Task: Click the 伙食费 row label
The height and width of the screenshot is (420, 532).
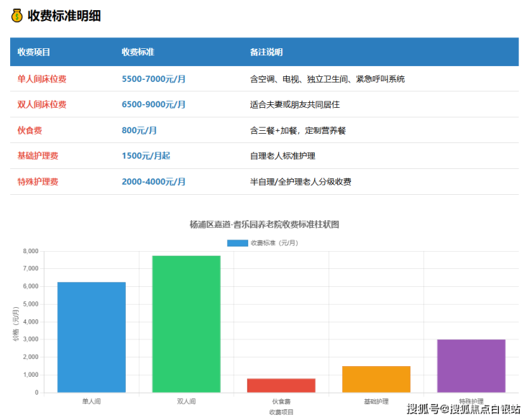Action: pos(29,131)
